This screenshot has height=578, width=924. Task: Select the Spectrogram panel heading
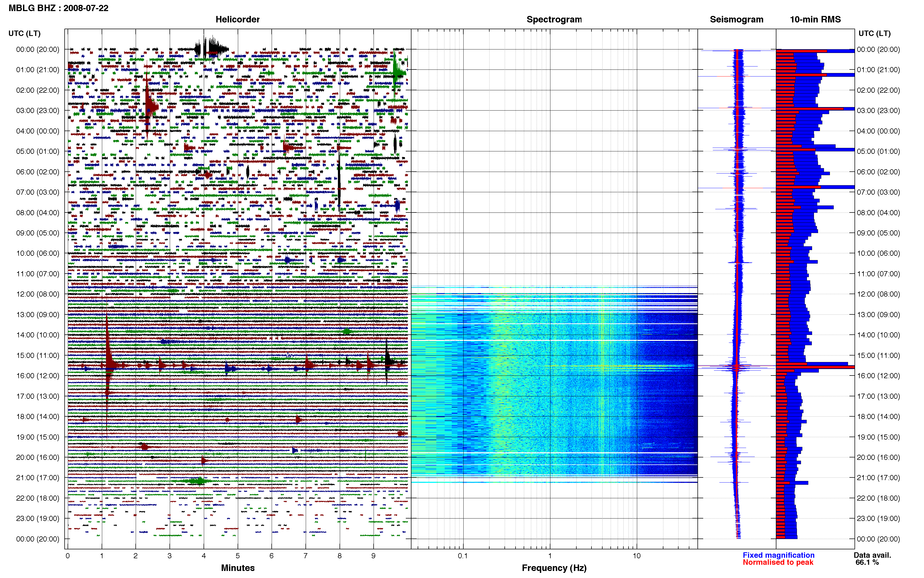[x=554, y=19]
